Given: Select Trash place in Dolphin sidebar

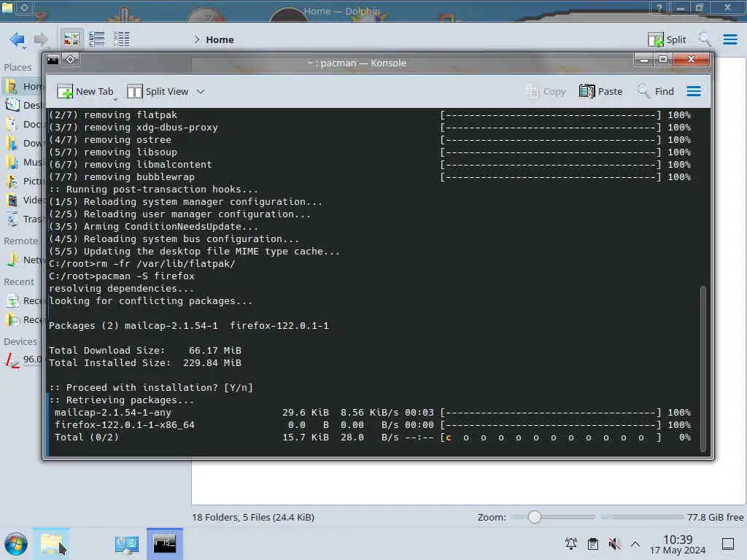Looking at the screenshot, I should click(x=24, y=219).
